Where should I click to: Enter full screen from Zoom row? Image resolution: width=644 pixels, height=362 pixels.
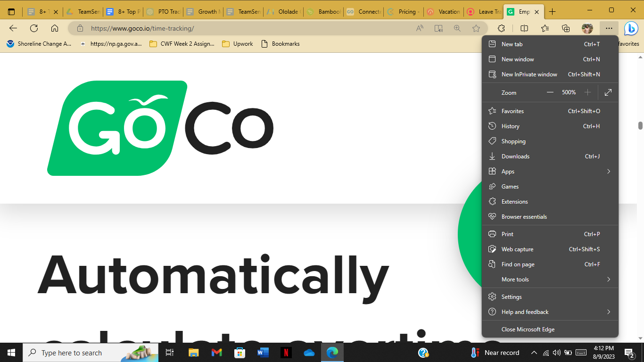(x=608, y=92)
